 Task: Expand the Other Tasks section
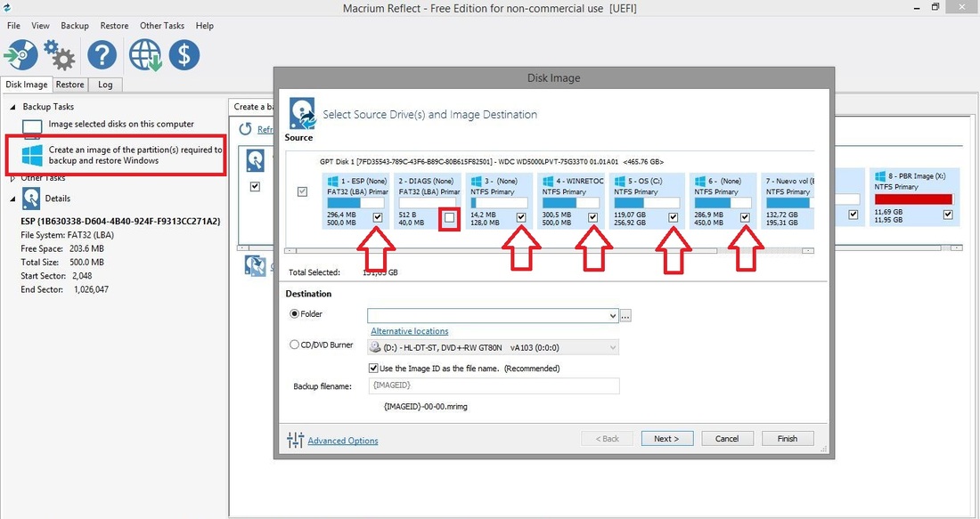[x=13, y=178]
